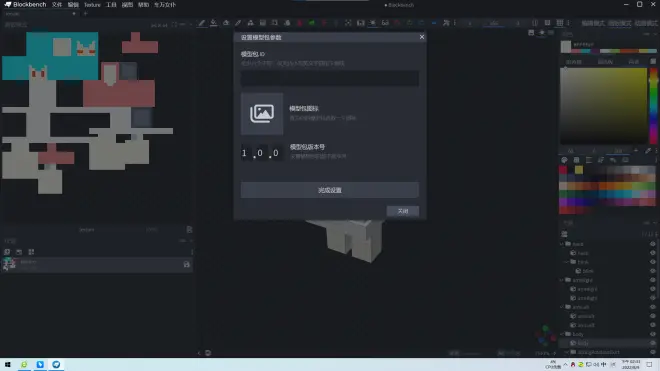The height and width of the screenshot is (371, 660).
Task: Select the texture entry in textures list
Action: click(x=97, y=264)
